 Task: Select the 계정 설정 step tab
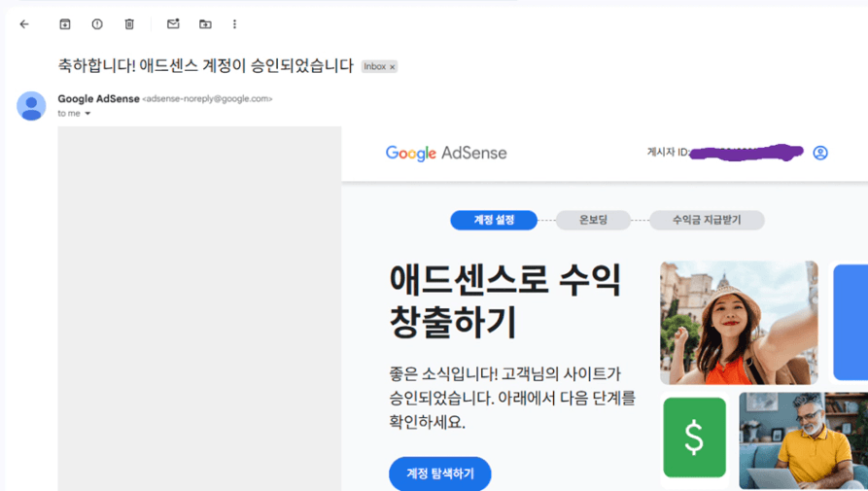click(494, 221)
